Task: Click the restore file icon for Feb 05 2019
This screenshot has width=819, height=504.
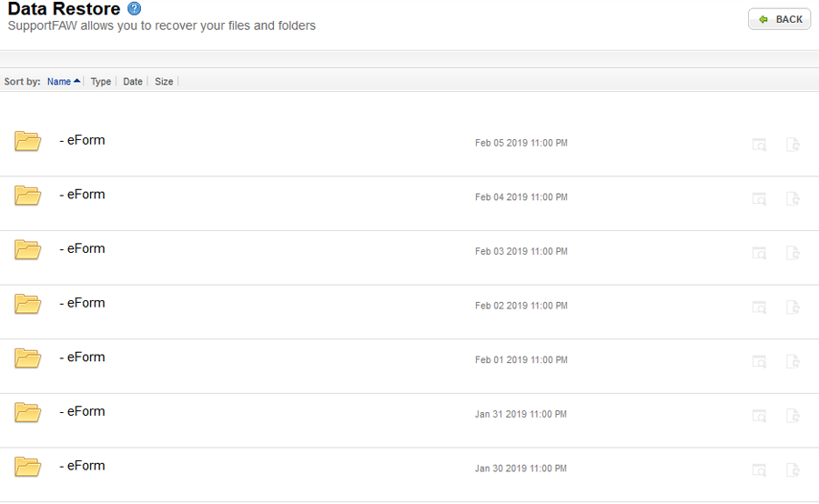Action: (793, 144)
